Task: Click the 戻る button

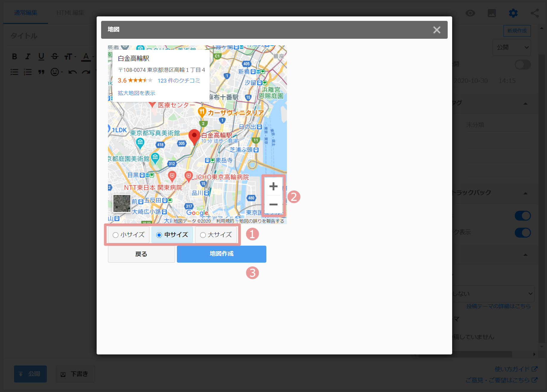Action: 141,254
